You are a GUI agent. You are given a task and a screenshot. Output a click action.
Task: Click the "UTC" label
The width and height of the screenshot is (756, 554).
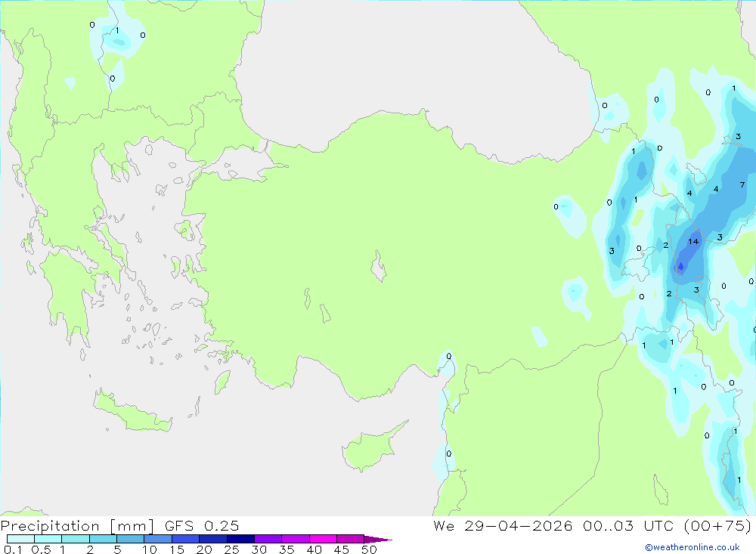tap(658, 526)
